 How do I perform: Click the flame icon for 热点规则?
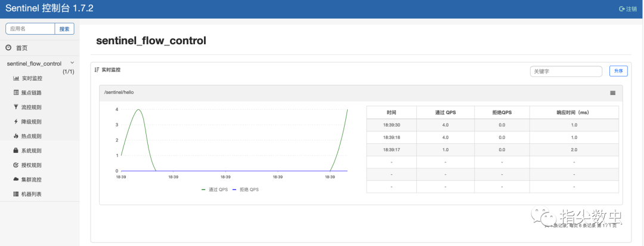coord(16,136)
